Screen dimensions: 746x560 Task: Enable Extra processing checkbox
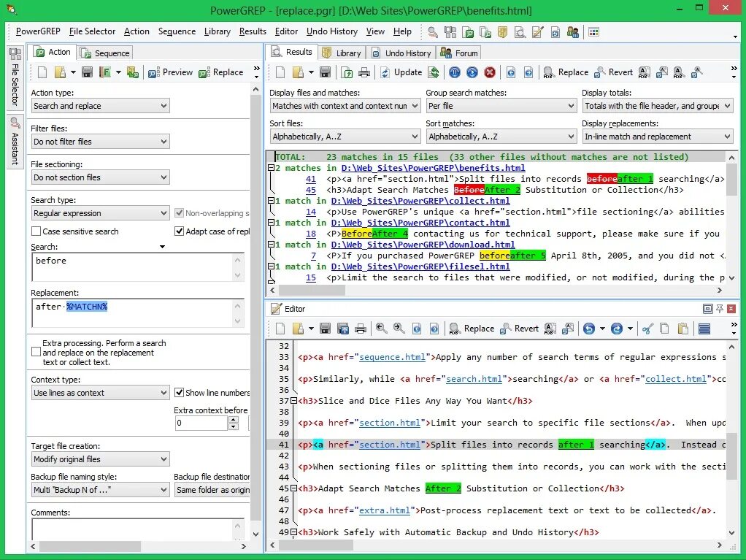pyautogui.click(x=36, y=352)
